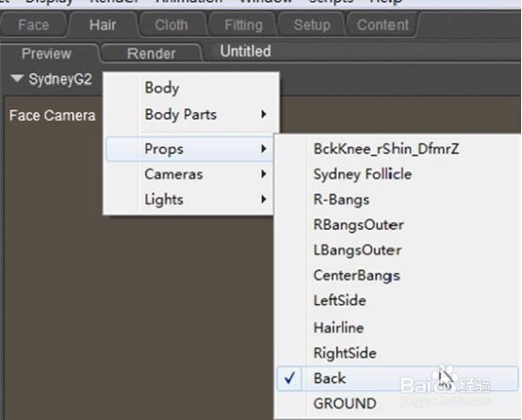The image size is (522, 420).
Task: Open the Face room tab
Action: [33, 25]
